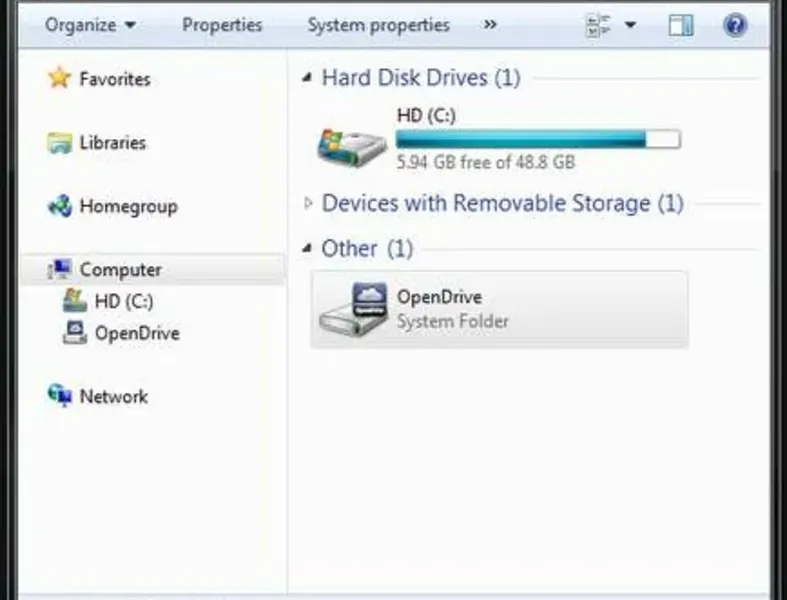Open the view options dropdown arrow
The height and width of the screenshot is (600, 787).
[630, 25]
